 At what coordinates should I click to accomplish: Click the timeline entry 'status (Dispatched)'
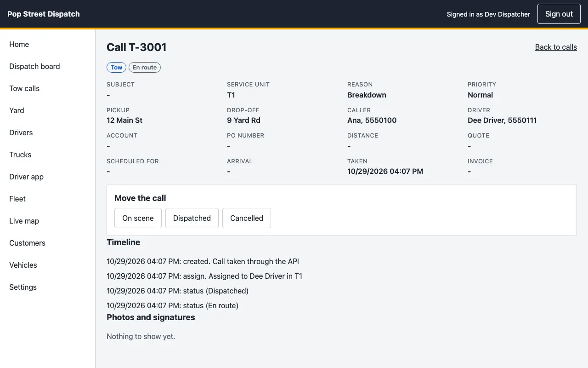(177, 291)
